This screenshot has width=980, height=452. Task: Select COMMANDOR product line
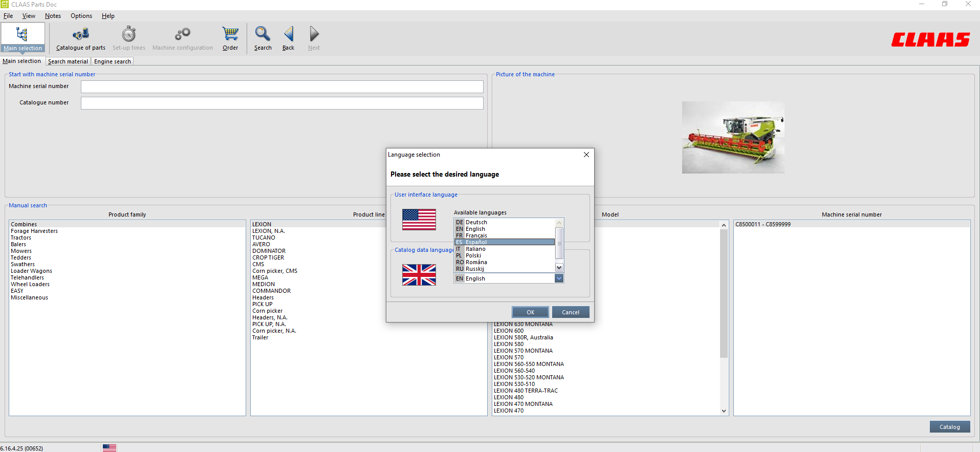click(271, 291)
